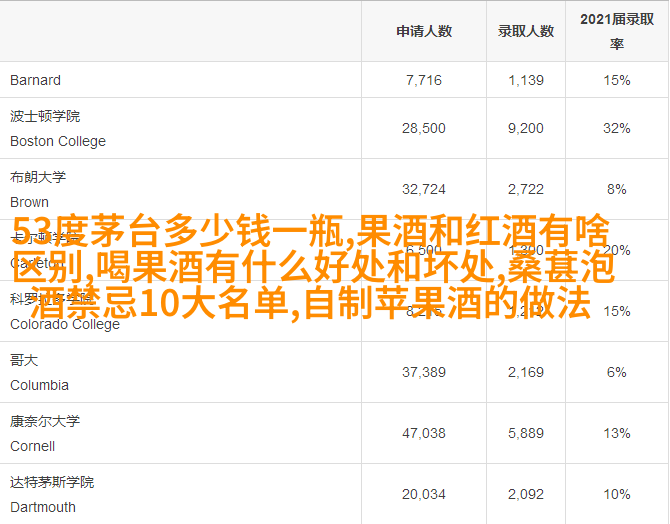Click the value 2,092
670x524 pixels.
526,495
